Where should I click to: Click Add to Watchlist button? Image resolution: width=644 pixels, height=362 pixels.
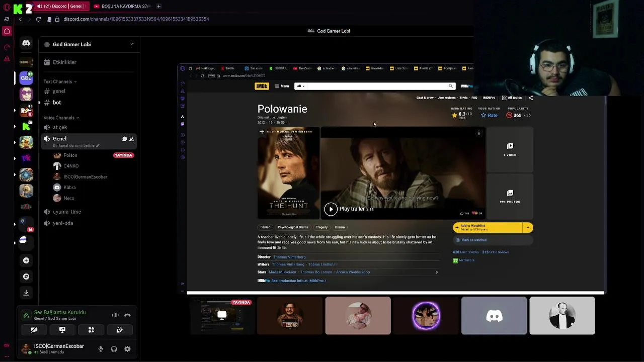pyautogui.click(x=488, y=228)
